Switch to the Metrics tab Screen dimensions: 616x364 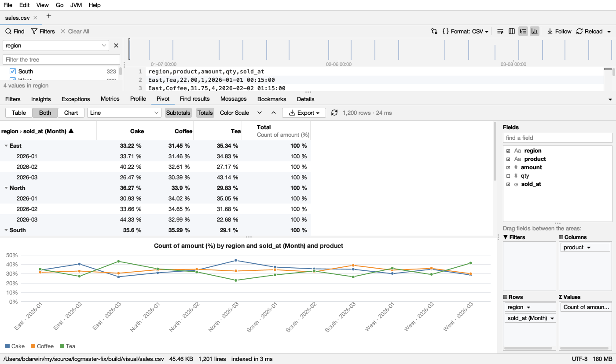[110, 99]
